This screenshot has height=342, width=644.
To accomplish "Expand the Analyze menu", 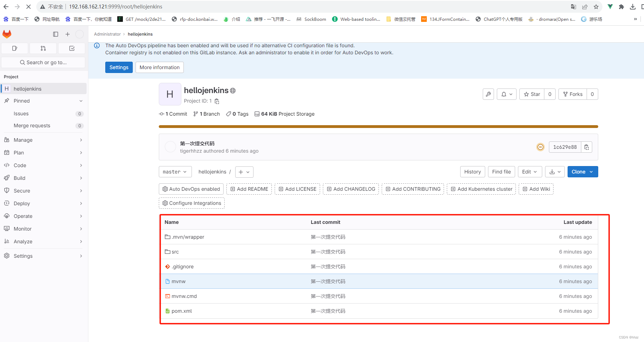I will (43, 242).
